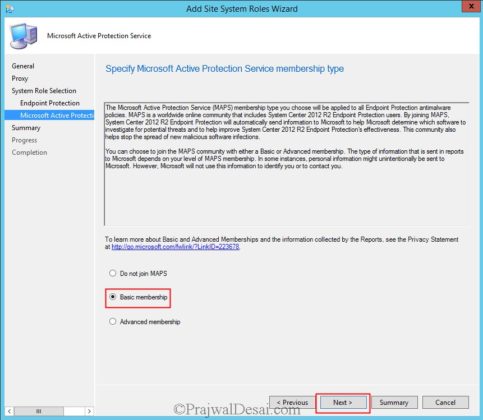
Task: Select the Progress step in sidebar
Action: click(24, 140)
